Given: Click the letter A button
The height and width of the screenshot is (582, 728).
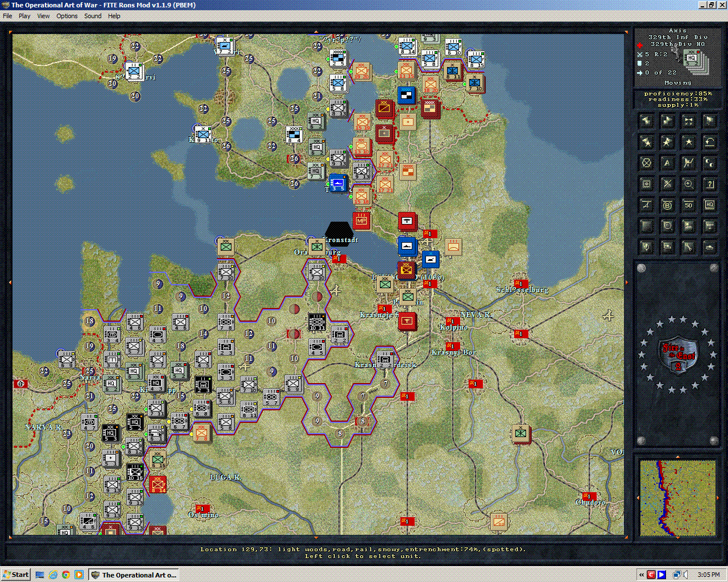Looking at the screenshot, I should coord(667,163).
